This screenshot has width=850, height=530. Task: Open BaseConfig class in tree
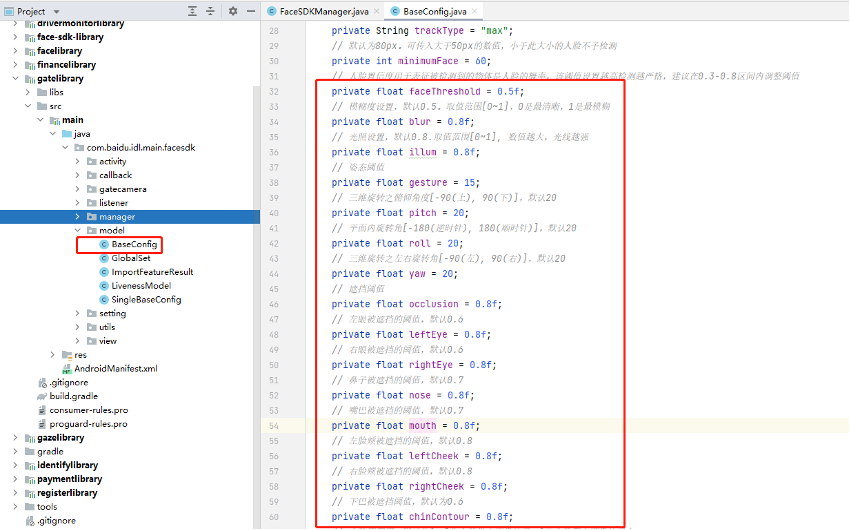click(x=134, y=244)
